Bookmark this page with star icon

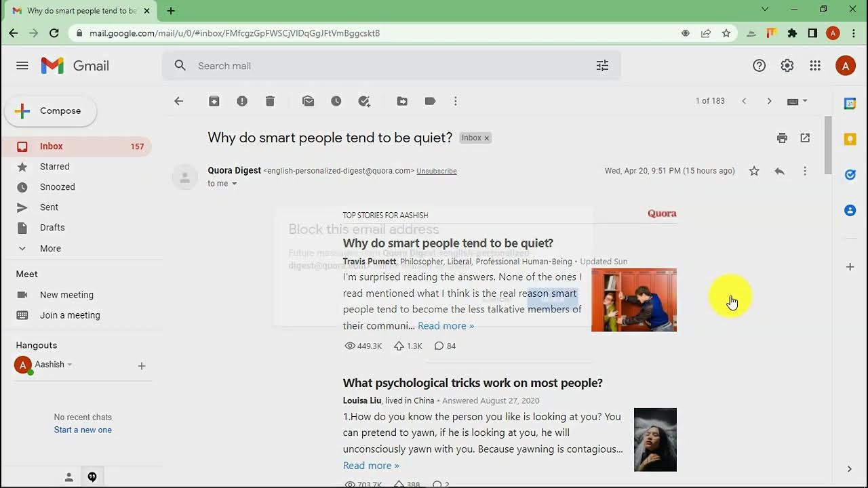[726, 33]
